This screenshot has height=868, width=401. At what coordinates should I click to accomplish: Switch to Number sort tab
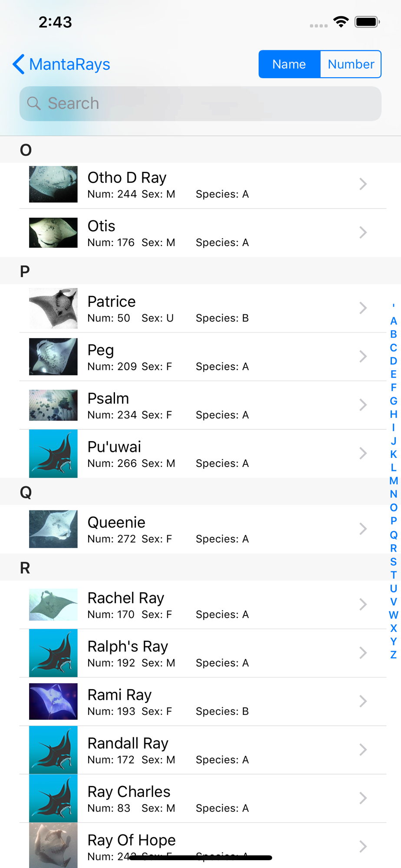tap(351, 64)
